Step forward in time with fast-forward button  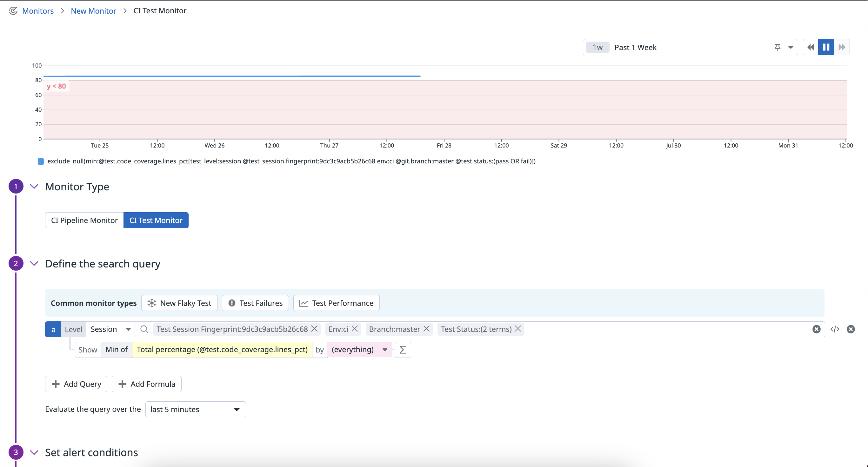coord(842,47)
